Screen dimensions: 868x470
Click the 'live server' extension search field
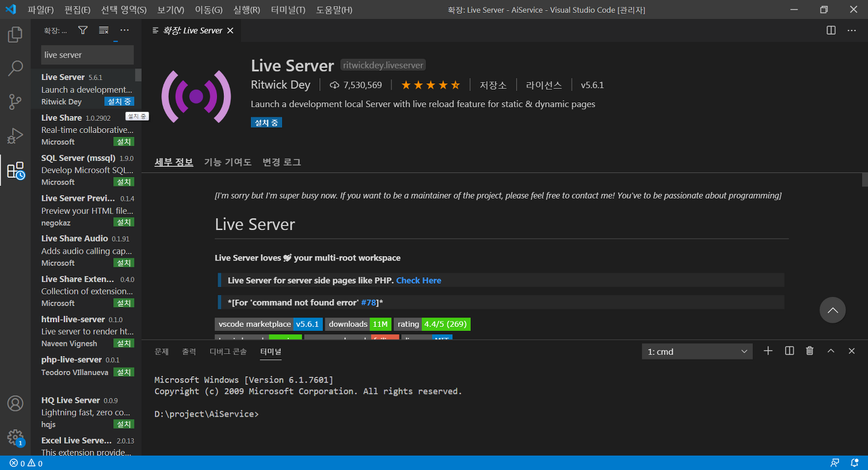(87, 55)
